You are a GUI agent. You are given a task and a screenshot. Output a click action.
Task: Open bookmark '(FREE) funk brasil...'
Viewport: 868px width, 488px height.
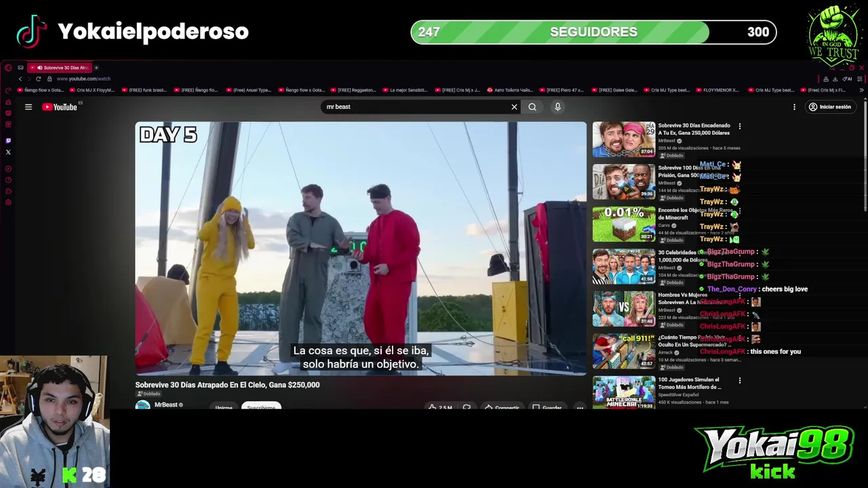(x=144, y=90)
